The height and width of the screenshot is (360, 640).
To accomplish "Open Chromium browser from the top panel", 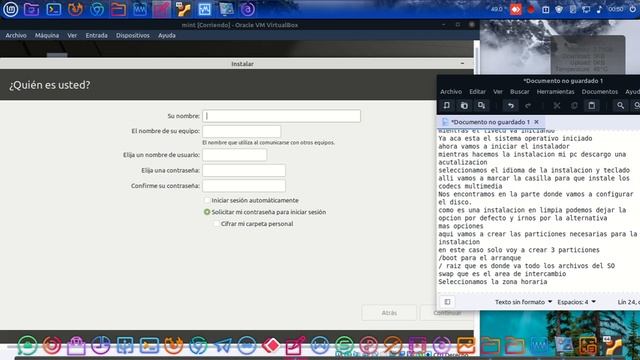I will pos(97,9).
